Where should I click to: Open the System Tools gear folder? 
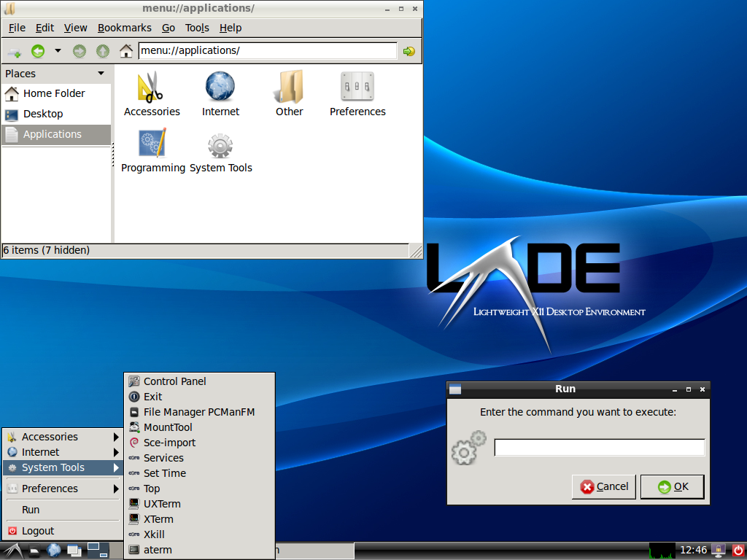click(x=220, y=145)
